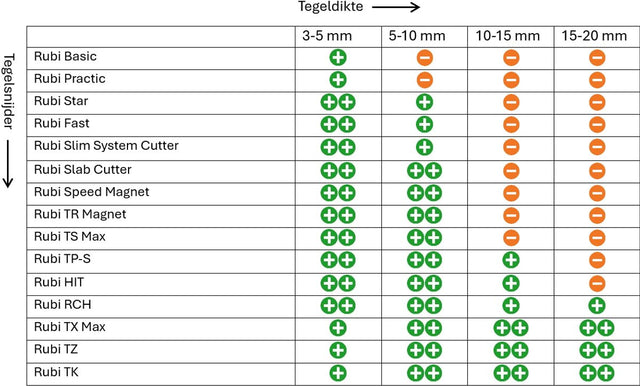Click the double plus for Rubi TX Max 15-20 mm
Screen dimensions: 640x386
pyautogui.click(x=597, y=328)
